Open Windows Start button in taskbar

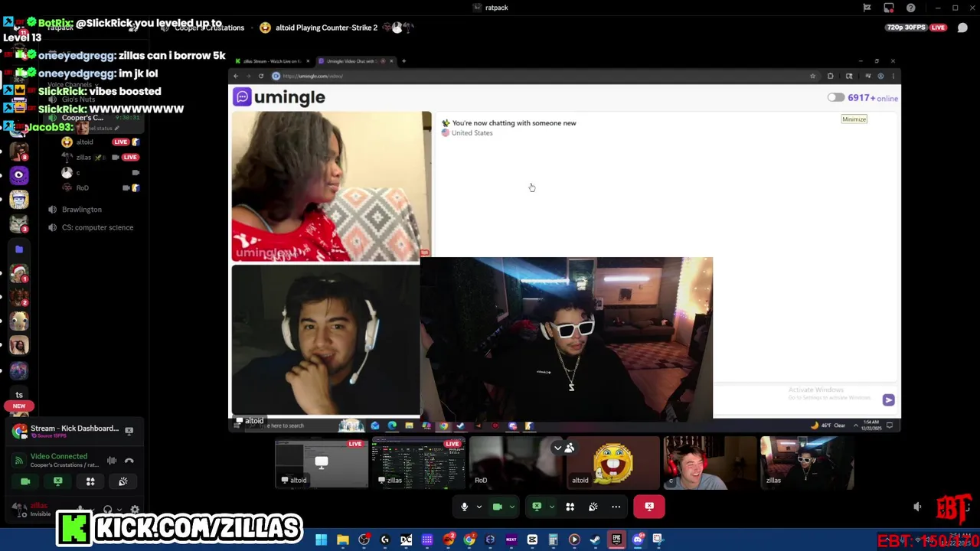[322, 540]
